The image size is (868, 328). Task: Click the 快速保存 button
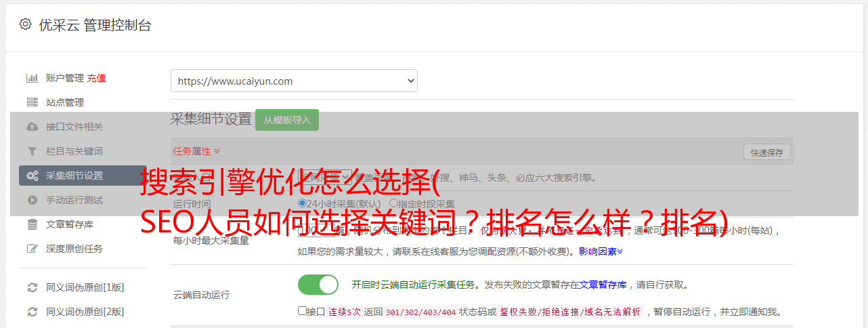[x=767, y=152]
